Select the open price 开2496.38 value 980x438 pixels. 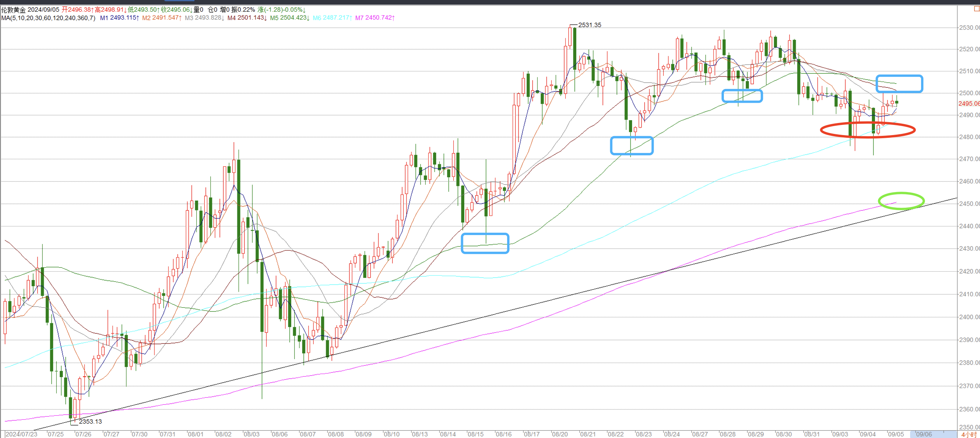coord(78,10)
